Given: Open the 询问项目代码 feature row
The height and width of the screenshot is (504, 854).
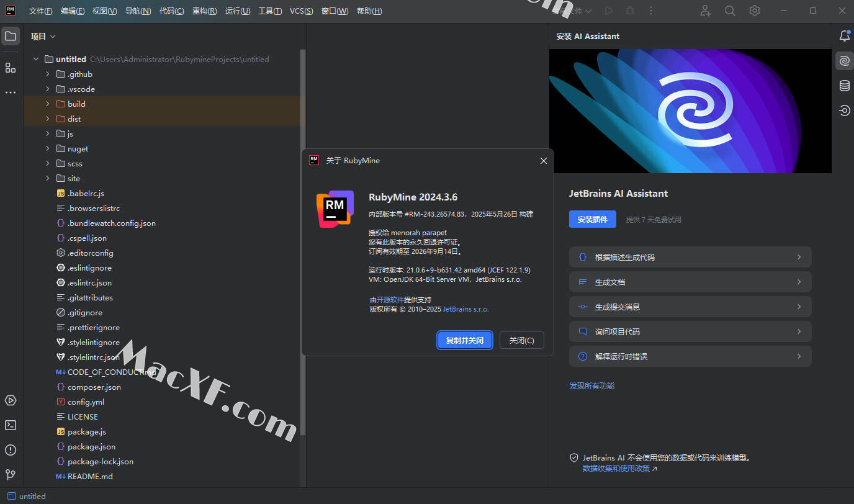Looking at the screenshot, I should (690, 331).
